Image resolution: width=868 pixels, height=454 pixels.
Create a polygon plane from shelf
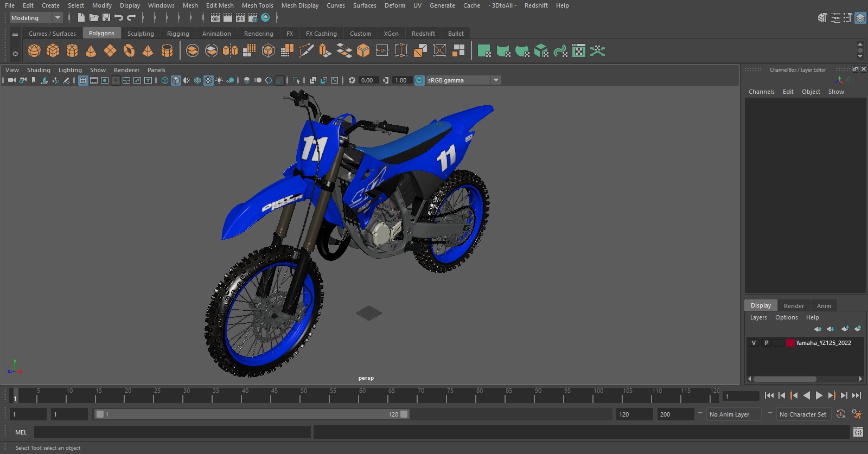pos(110,51)
